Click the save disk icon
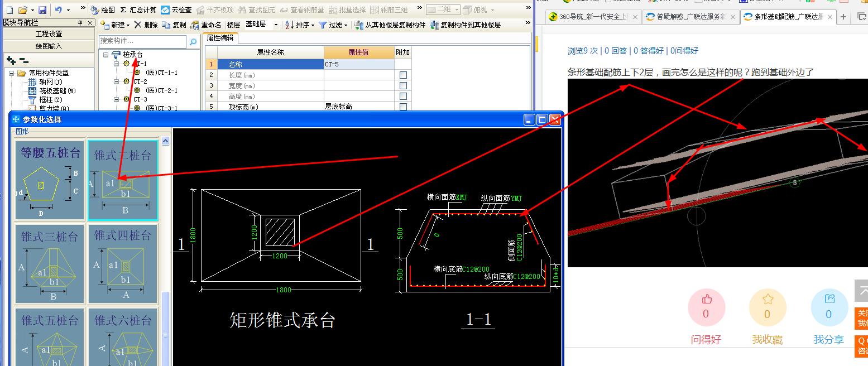The width and height of the screenshot is (868, 366). point(42,10)
